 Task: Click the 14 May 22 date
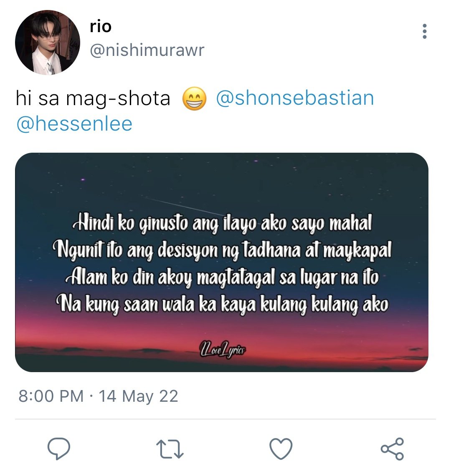[138, 396]
